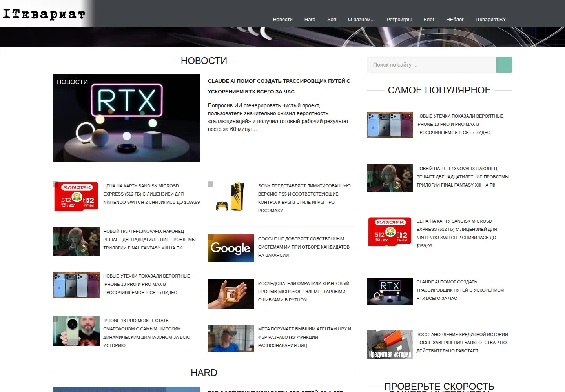Image resolution: width=565 pixels, height=392 pixels.
Task: Open SanDisk microSD Express price article link in Новости
Action: (x=151, y=194)
